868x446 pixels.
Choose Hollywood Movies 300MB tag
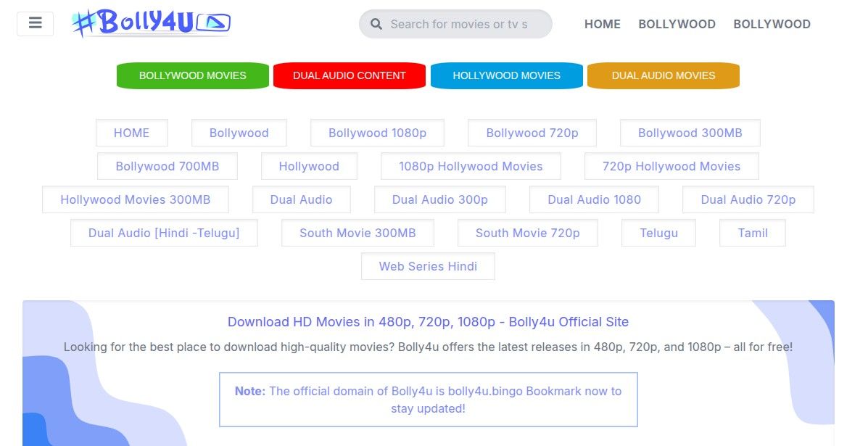pyautogui.click(x=135, y=199)
